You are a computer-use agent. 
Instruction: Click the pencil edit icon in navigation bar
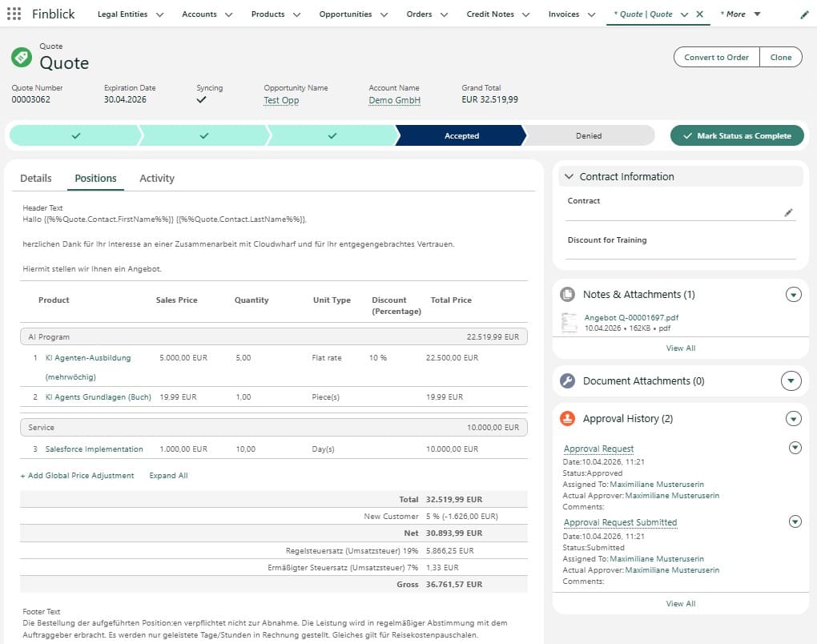(804, 14)
